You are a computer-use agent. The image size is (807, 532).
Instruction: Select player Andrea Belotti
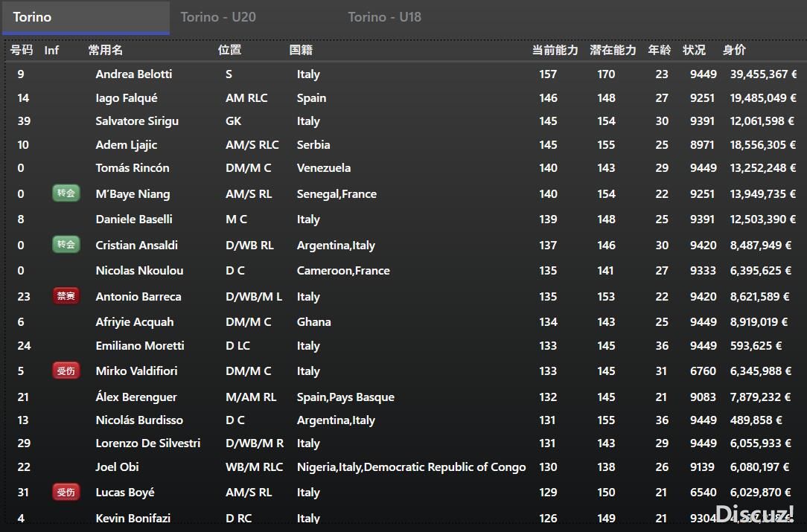(134, 74)
